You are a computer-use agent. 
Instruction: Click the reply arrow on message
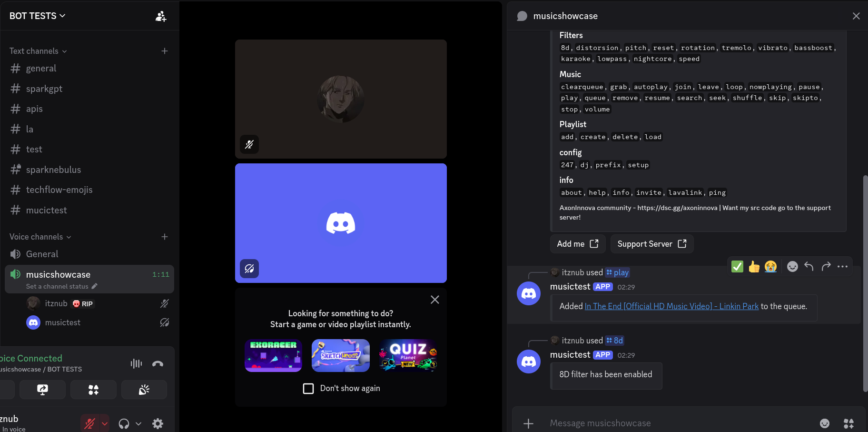[809, 266]
